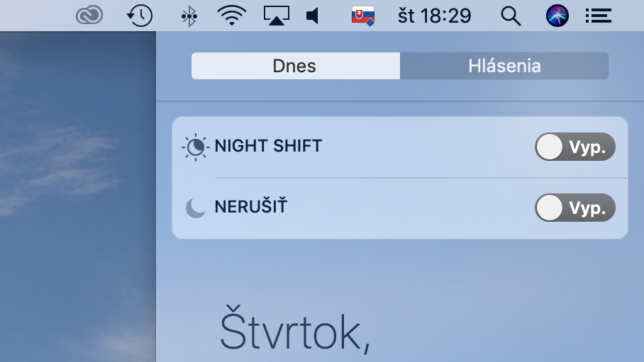Select the Dnes tab
Screen dimensions: 644x362
296,66
